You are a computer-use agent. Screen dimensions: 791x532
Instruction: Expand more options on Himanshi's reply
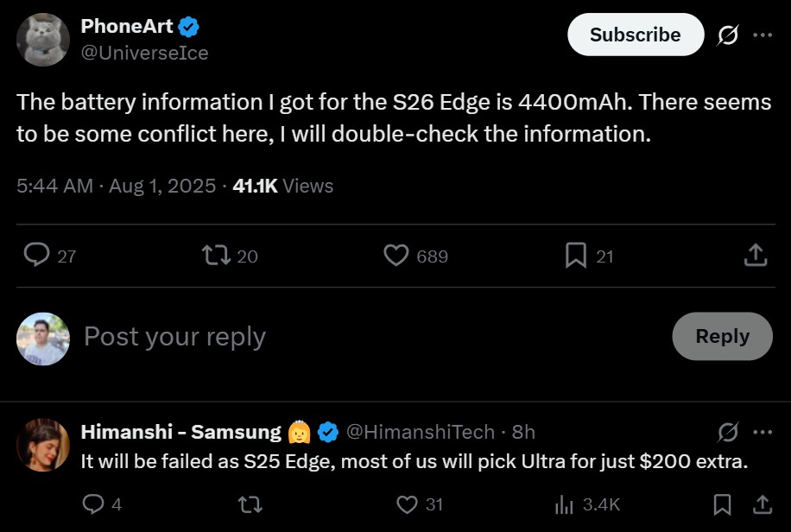tap(763, 432)
